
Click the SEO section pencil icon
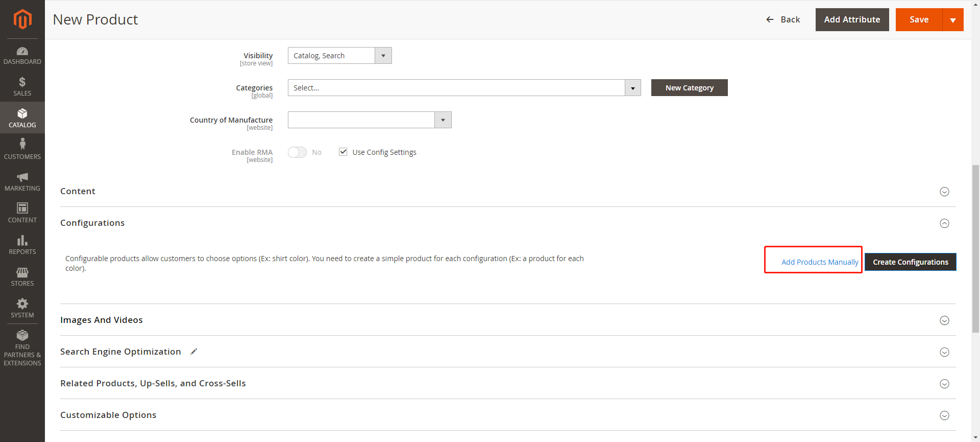[x=193, y=352]
